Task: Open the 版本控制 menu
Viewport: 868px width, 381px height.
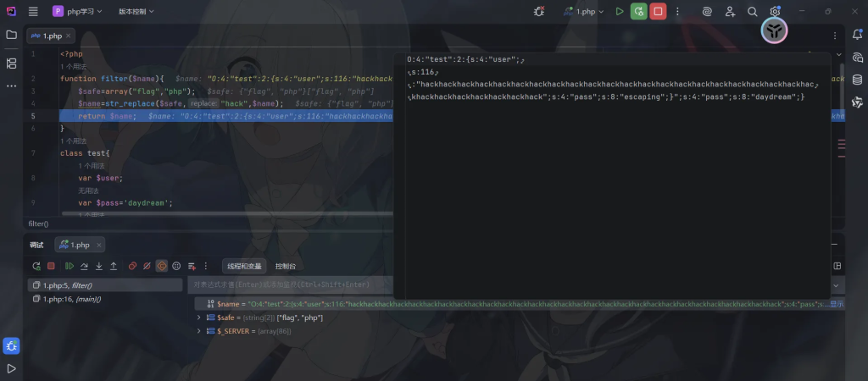Action: coord(136,12)
